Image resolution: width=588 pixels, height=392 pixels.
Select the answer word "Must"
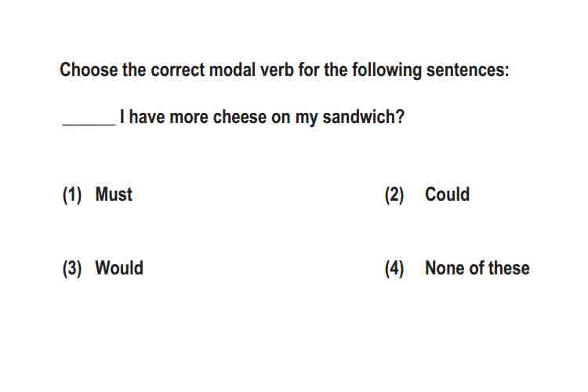(x=114, y=194)
